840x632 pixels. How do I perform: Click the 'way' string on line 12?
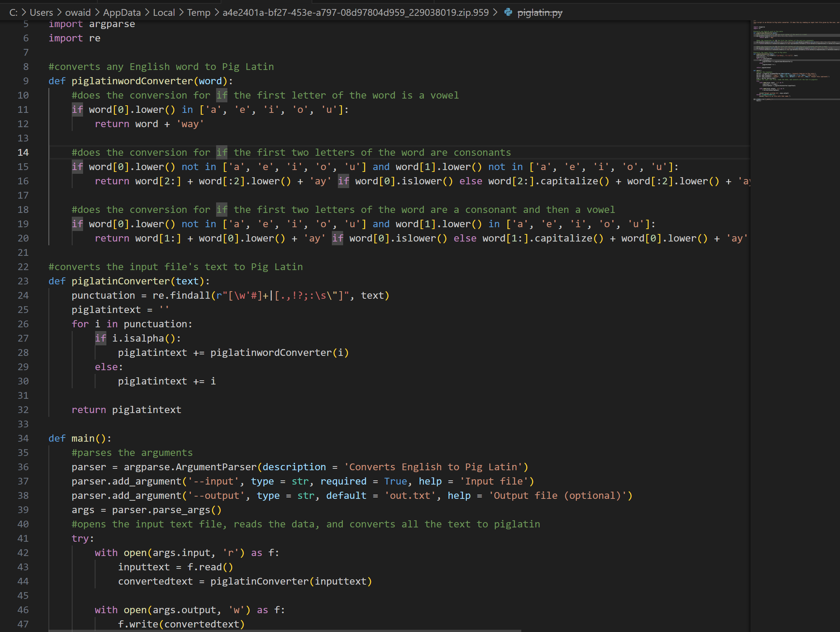click(x=190, y=124)
